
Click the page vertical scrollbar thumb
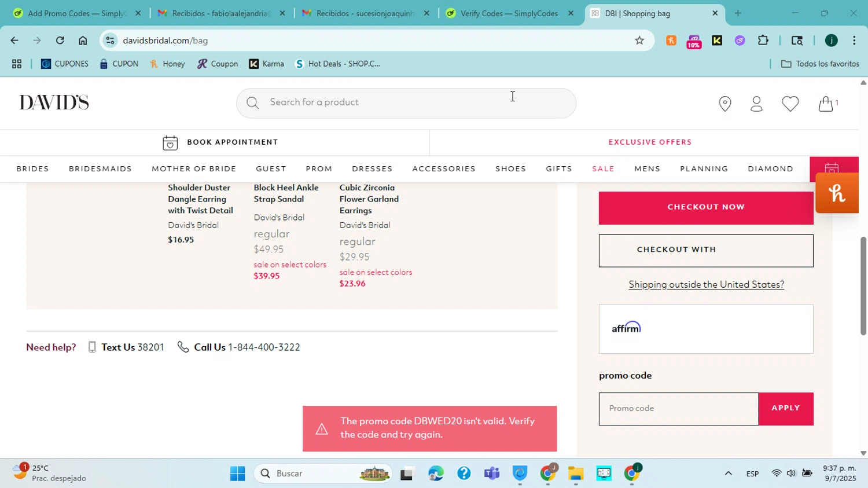863,286
